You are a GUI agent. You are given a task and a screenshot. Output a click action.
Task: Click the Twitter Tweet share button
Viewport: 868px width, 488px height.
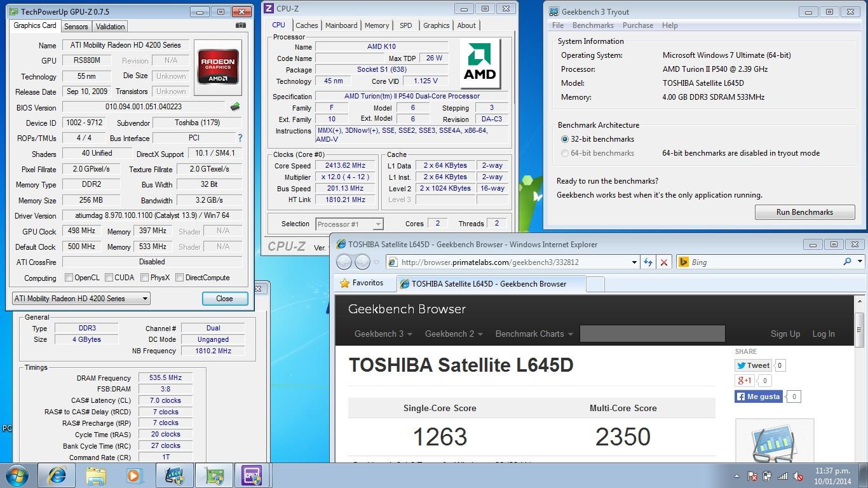click(754, 365)
